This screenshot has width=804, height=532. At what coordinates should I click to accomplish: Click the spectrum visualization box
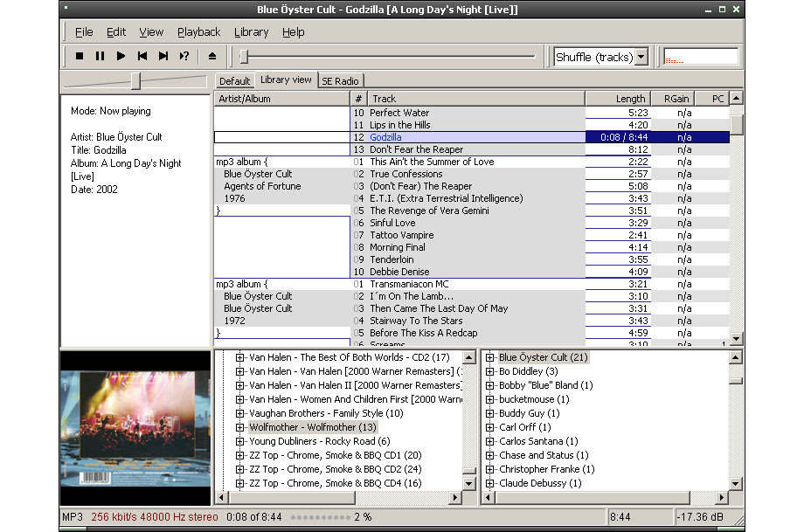(701, 57)
